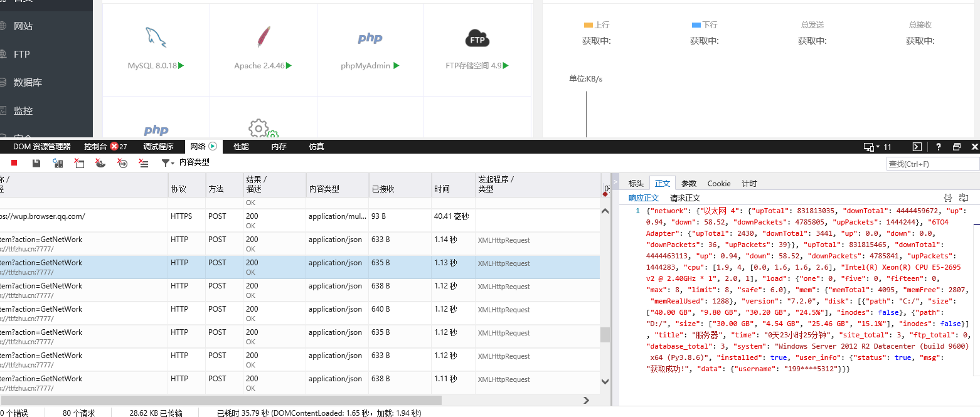Stop network profiling with the red square

click(x=14, y=163)
